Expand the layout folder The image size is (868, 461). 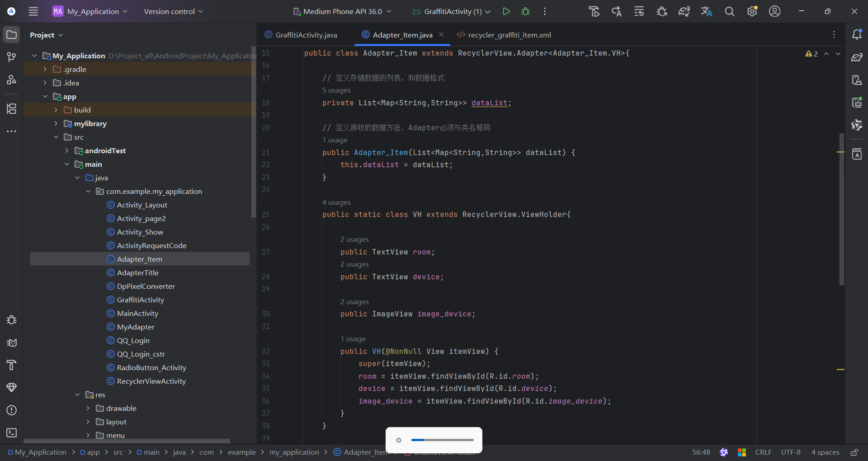pyautogui.click(x=88, y=422)
